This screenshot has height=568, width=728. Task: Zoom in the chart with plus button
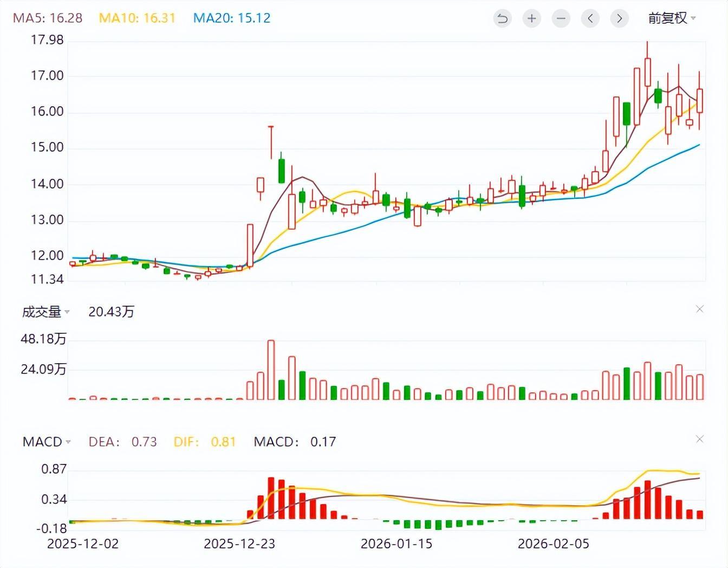tap(531, 19)
